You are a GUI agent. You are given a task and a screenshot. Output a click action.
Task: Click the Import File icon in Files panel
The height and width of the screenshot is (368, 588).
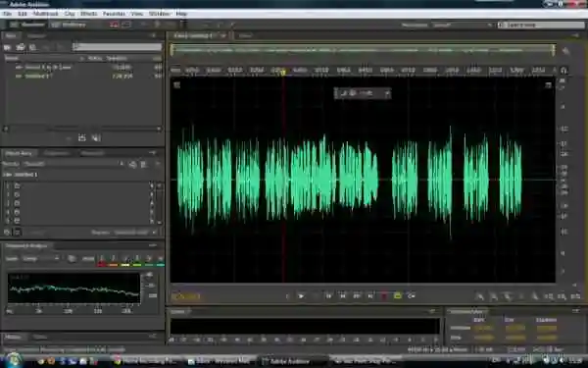pyautogui.click(x=21, y=47)
